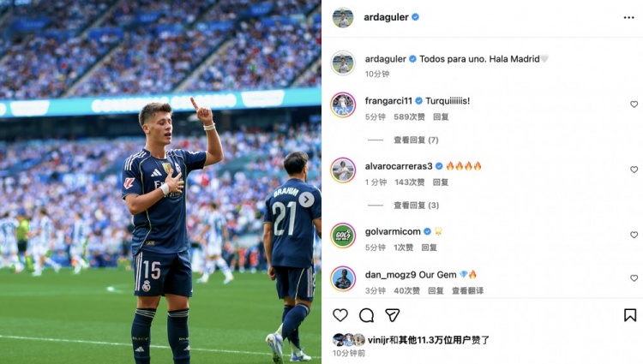This screenshot has height=364, width=643.
Task: Expand the 7 replies under frangarci11
Action: point(416,140)
